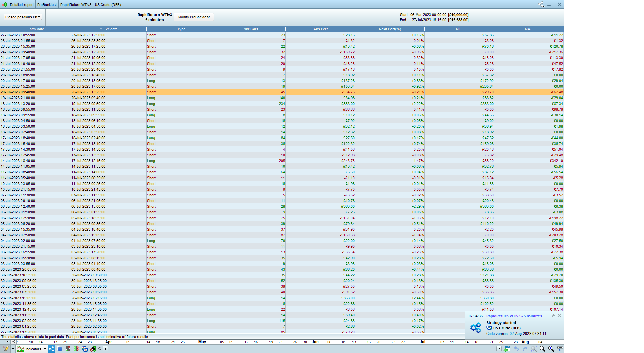Open the RapidReturn WTIv3 - 5 minutes link
Screen dimensions: 644x353
pyautogui.click(x=514, y=316)
